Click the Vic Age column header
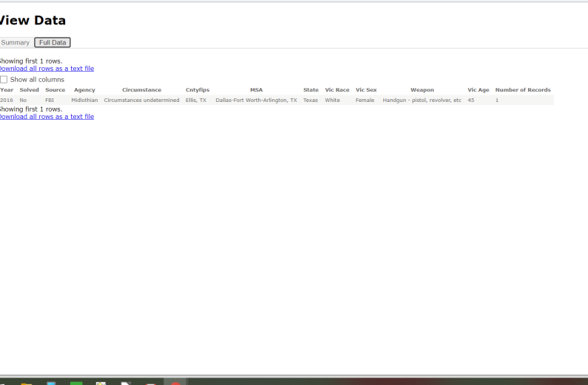This screenshot has height=385, width=588. (478, 90)
